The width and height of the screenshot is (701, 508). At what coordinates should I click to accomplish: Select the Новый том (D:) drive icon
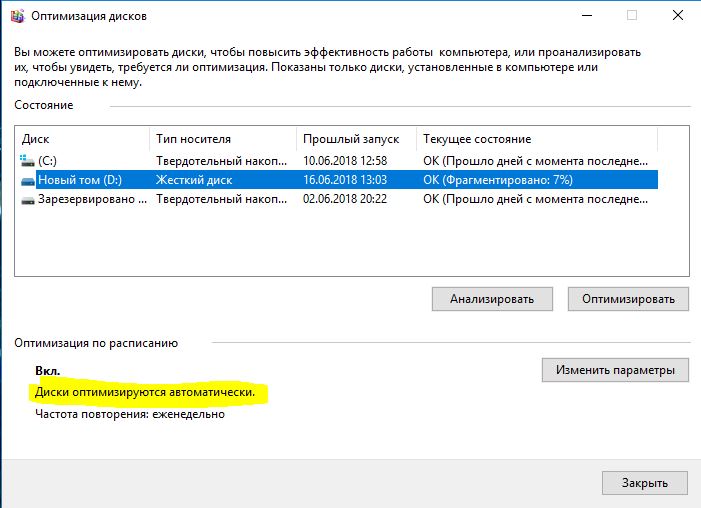coord(28,181)
